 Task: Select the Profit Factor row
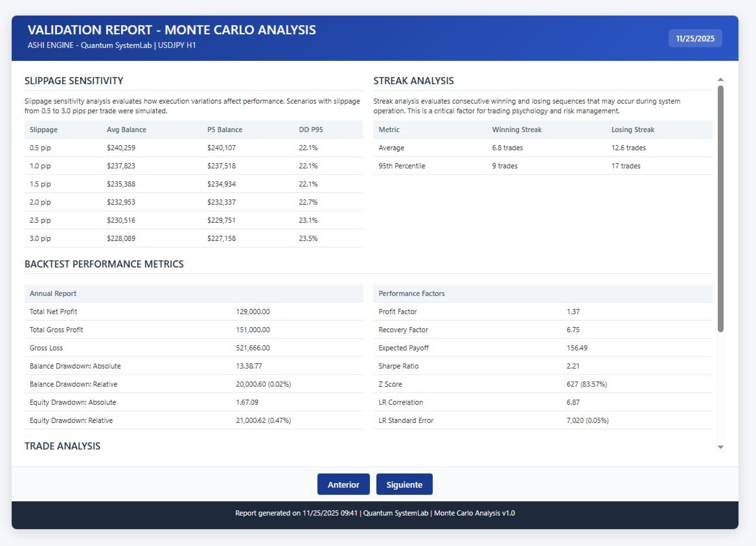542,312
